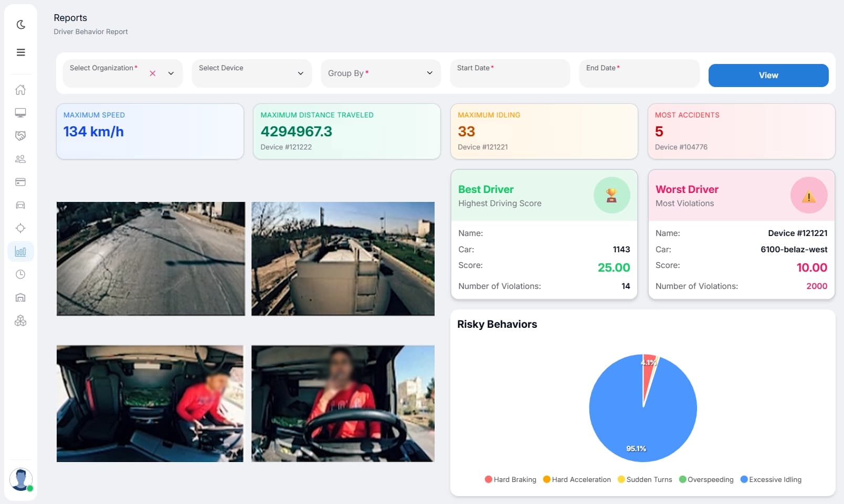Click the violations count 2000
Image resolution: width=844 pixels, height=504 pixels.
click(x=817, y=286)
